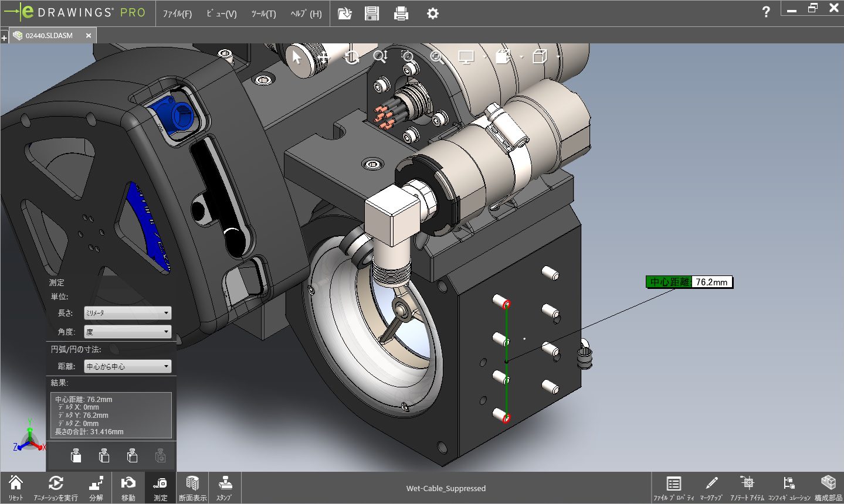844x504 pixels.
Task: Open the Options gear icon
Action: pos(433,13)
